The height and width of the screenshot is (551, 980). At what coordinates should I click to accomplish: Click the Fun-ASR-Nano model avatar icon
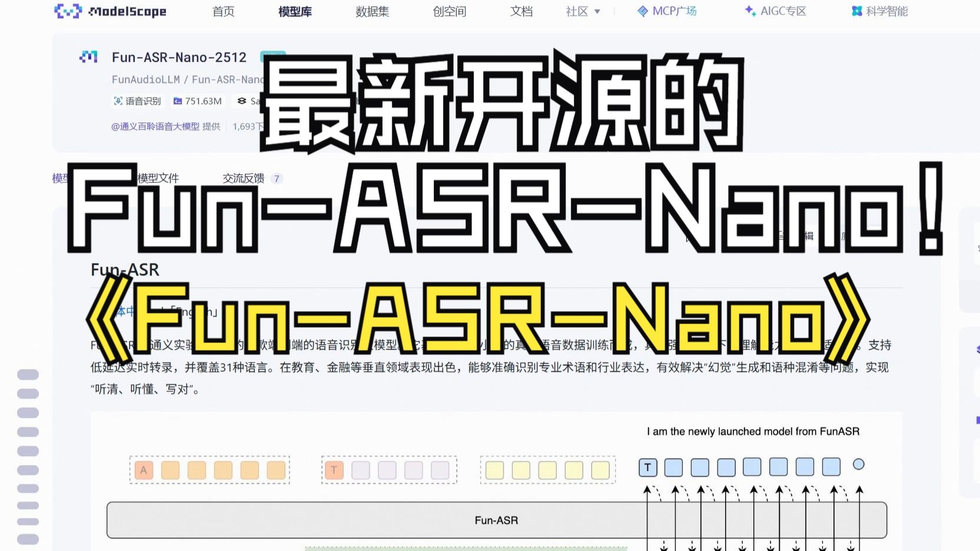coord(88,57)
